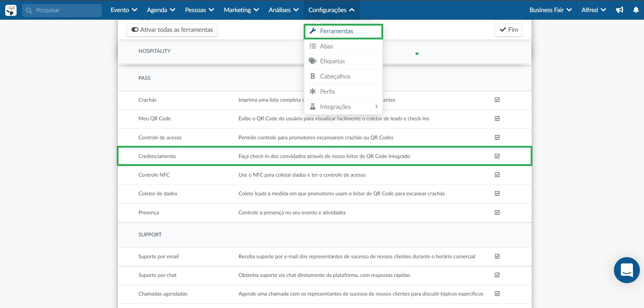The height and width of the screenshot is (308, 644).
Task: Toggle the Crachás checkbox
Action: coord(497,100)
